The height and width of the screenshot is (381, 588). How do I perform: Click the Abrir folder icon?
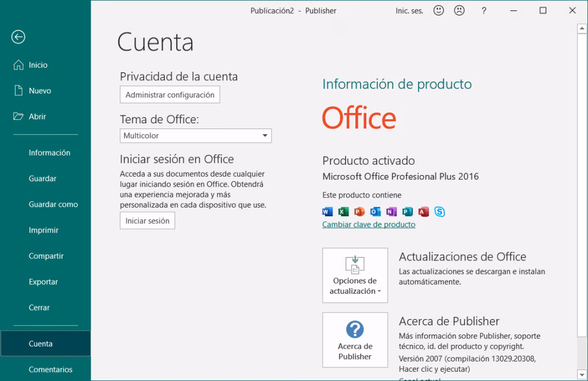(18, 116)
